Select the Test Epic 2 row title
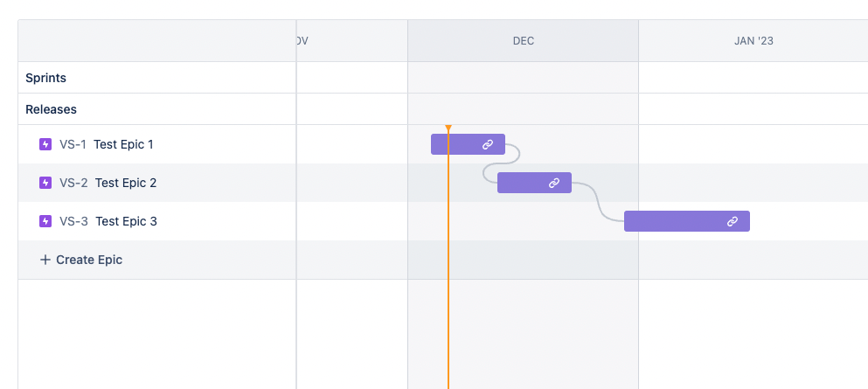The width and height of the screenshot is (868, 389). tap(126, 183)
